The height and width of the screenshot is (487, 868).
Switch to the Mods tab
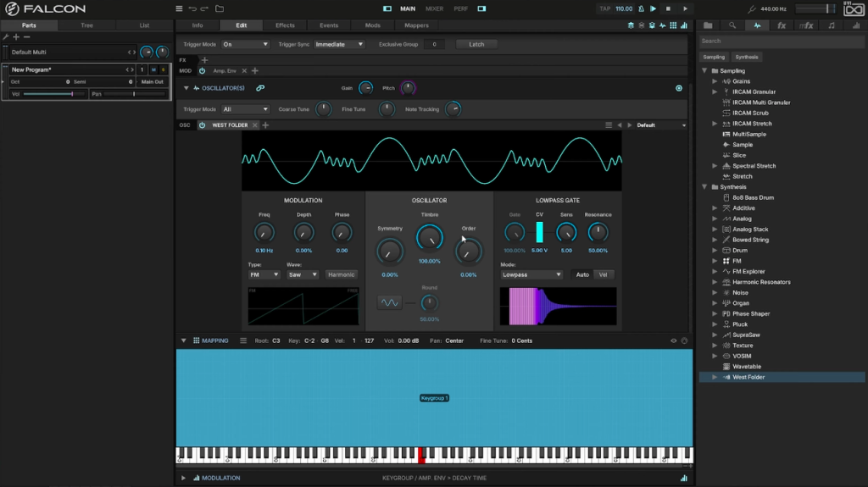[373, 25]
